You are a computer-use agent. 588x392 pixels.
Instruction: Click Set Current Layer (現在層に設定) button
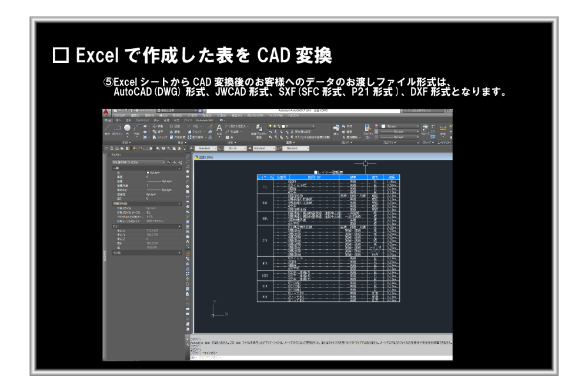click(x=302, y=132)
